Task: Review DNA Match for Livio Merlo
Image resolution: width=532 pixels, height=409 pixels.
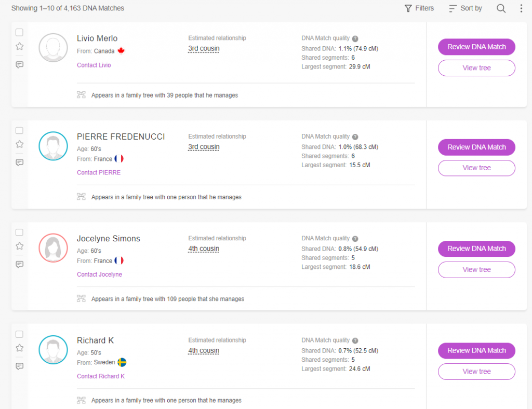Action: click(476, 47)
